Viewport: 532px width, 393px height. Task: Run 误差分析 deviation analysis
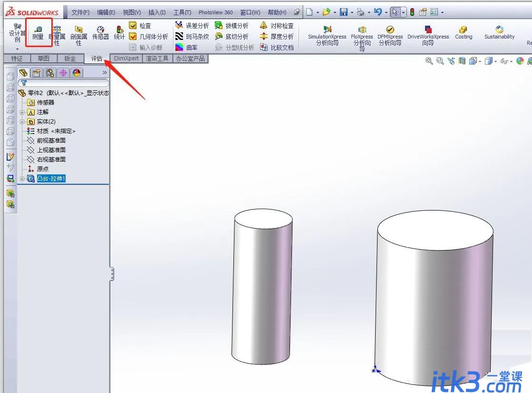coord(192,26)
